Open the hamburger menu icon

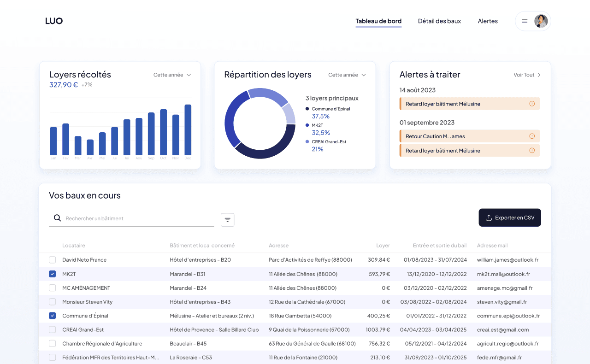pyautogui.click(x=525, y=21)
